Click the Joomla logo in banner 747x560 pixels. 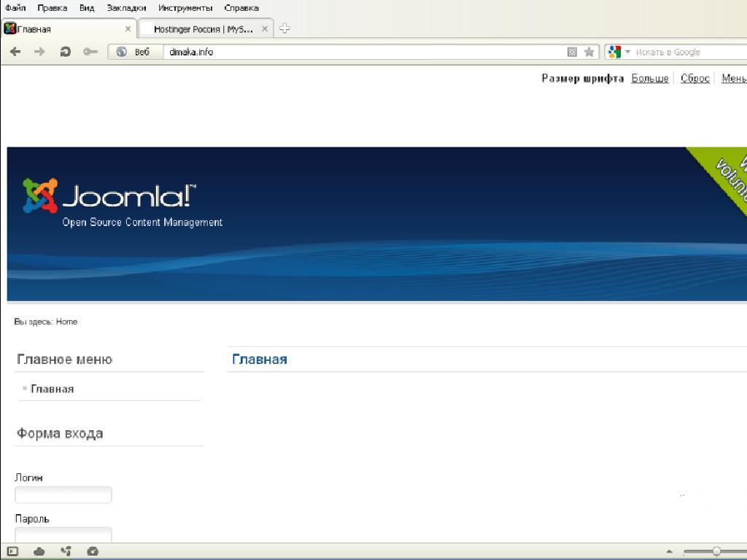109,195
